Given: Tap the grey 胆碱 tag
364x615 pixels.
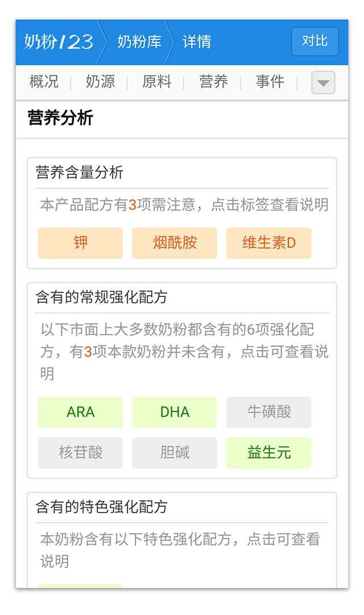Looking at the screenshot, I should 175,453.
